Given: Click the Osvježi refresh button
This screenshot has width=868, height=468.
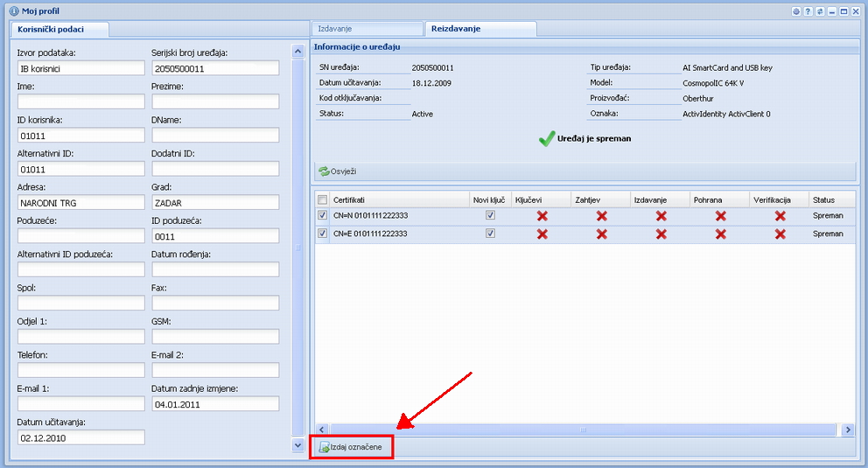Looking at the screenshot, I should pyautogui.click(x=338, y=171).
